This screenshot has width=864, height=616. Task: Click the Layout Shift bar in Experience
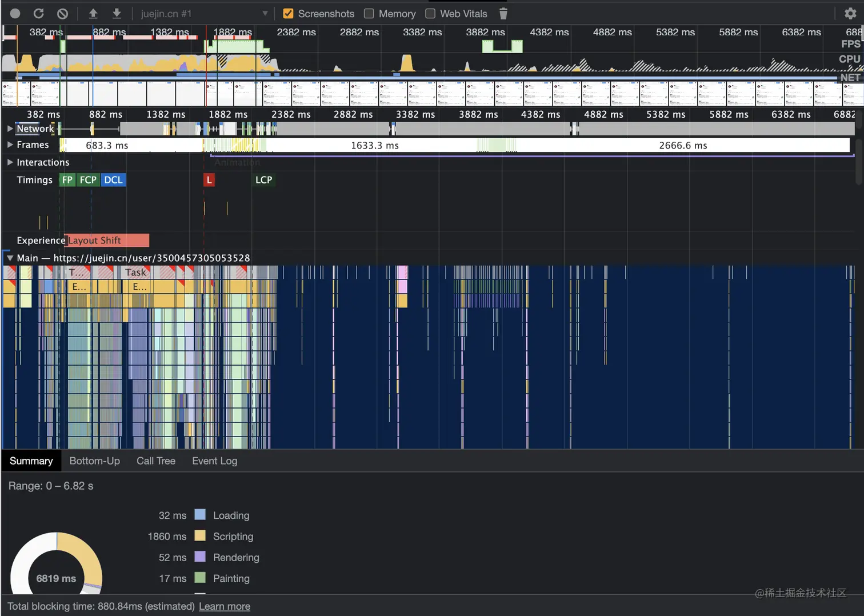tap(107, 241)
